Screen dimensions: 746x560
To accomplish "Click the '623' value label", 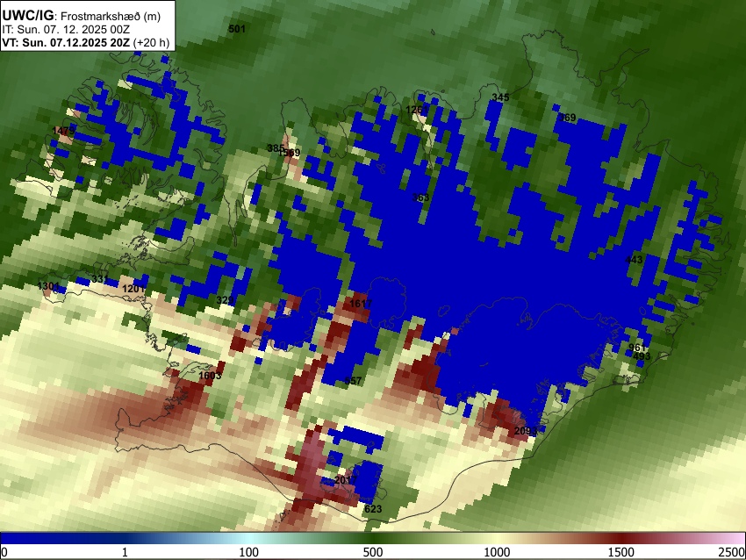I will [x=373, y=508].
